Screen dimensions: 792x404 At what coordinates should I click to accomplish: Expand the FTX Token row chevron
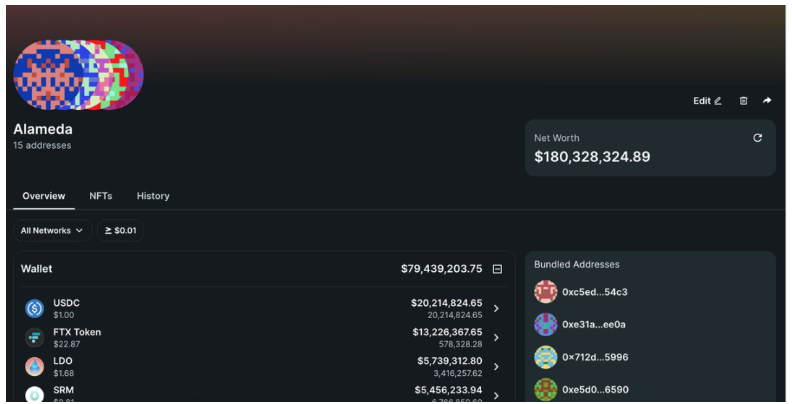tap(496, 337)
